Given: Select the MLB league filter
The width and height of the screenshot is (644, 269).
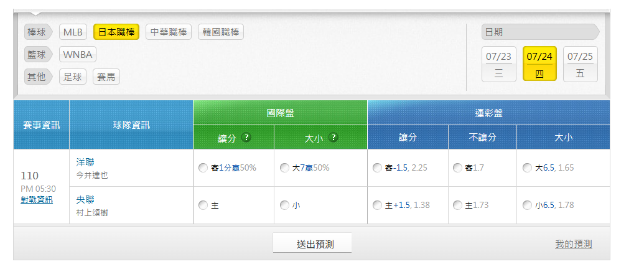Looking at the screenshot, I should (x=73, y=32).
